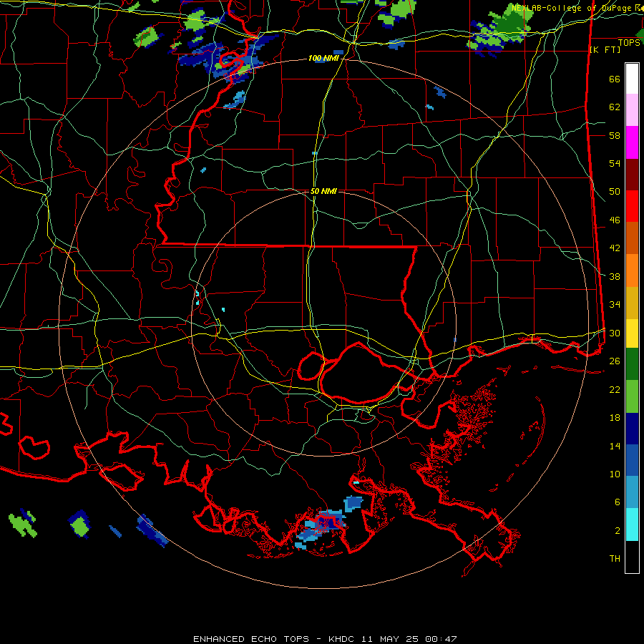
Task: Click the legend value "6"
Action: pos(618,502)
